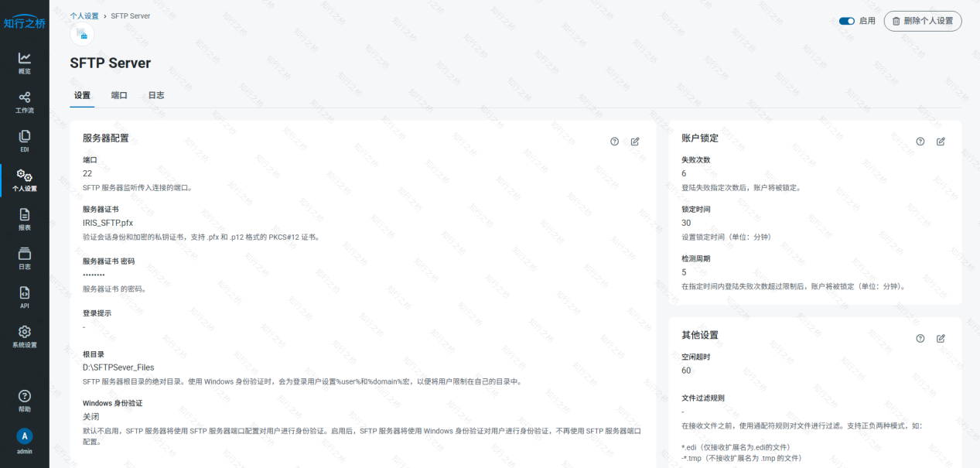Screen dimensions: 980x468
Task: Disable the 启用 enable switch at top
Action: click(x=846, y=21)
